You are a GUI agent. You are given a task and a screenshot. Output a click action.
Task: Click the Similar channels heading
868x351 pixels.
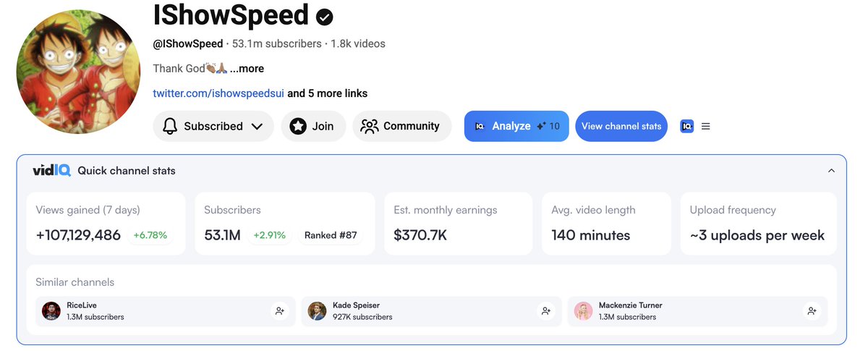tap(75, 282)
